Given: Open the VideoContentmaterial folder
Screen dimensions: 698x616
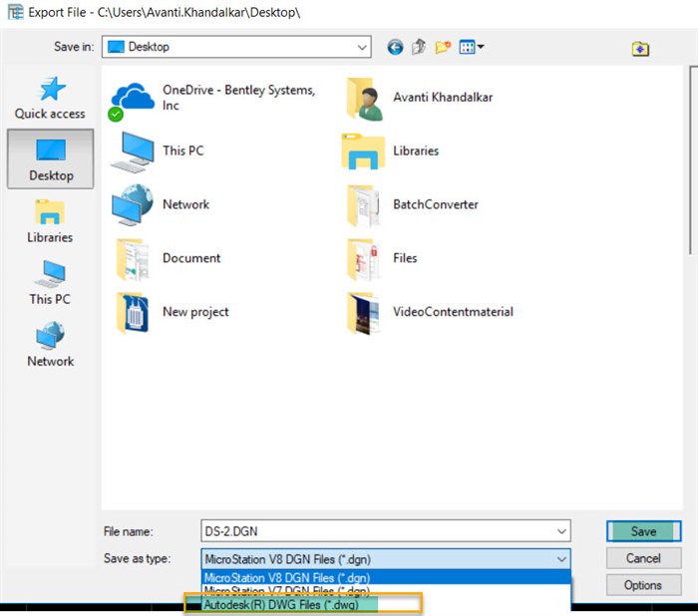Looking at the screenshot, I should [x=430, y=312].
